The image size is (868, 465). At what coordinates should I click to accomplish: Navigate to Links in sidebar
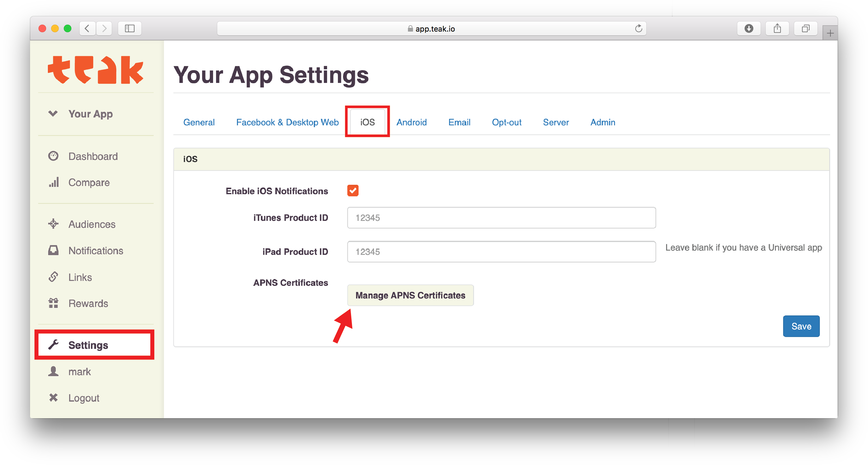[80, 277]
